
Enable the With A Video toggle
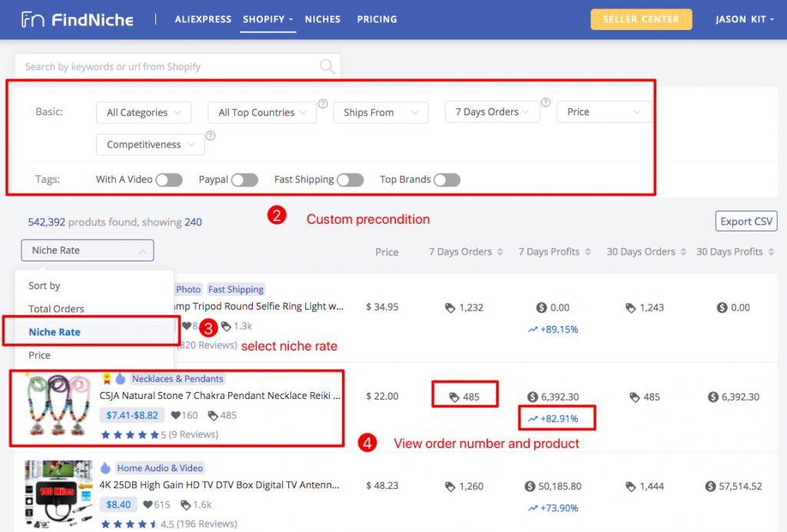(x=169, y=180)
